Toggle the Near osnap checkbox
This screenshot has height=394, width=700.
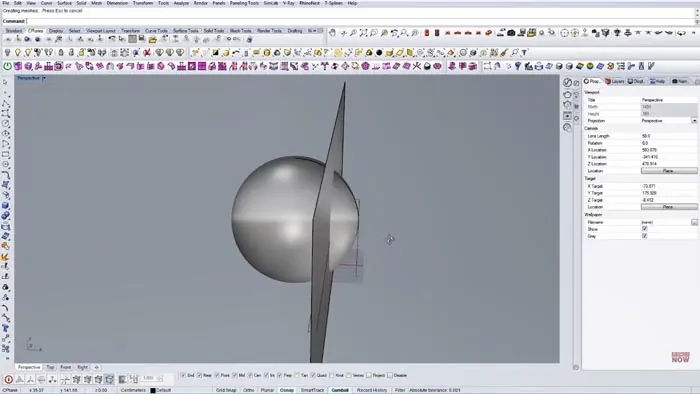click(200, 375)
